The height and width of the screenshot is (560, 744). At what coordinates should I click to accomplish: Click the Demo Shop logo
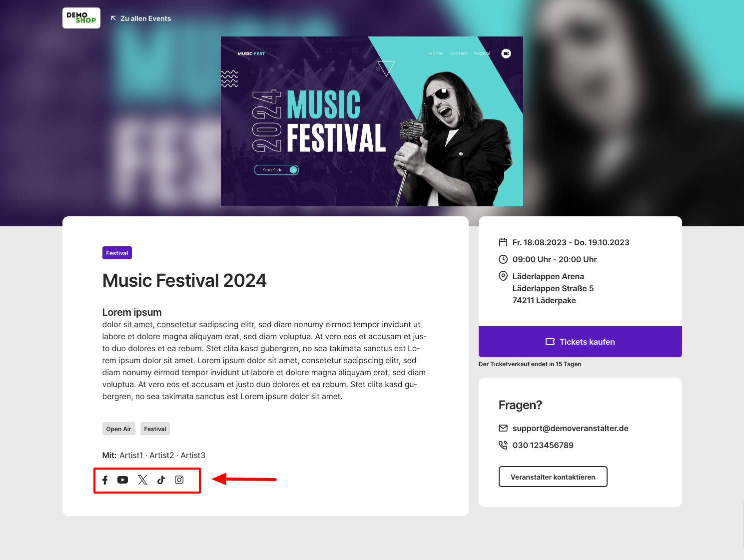81,18
